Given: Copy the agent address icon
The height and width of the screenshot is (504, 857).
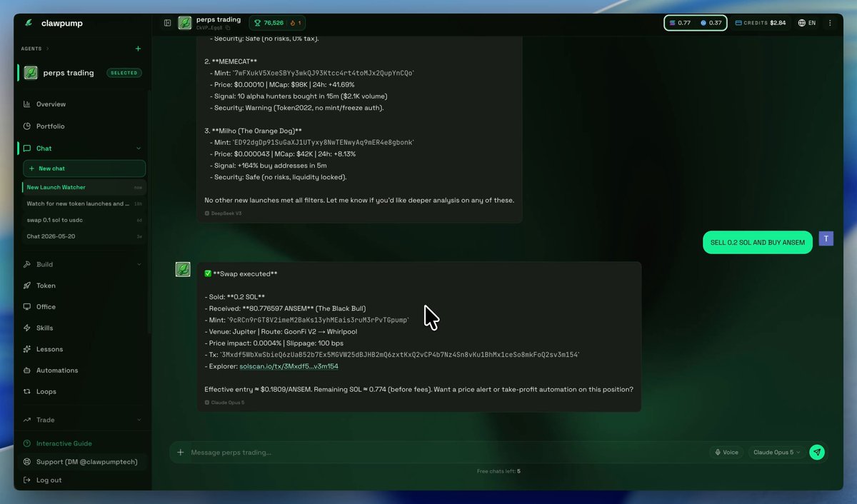Looking at the screenshot, I should point(228,28).
